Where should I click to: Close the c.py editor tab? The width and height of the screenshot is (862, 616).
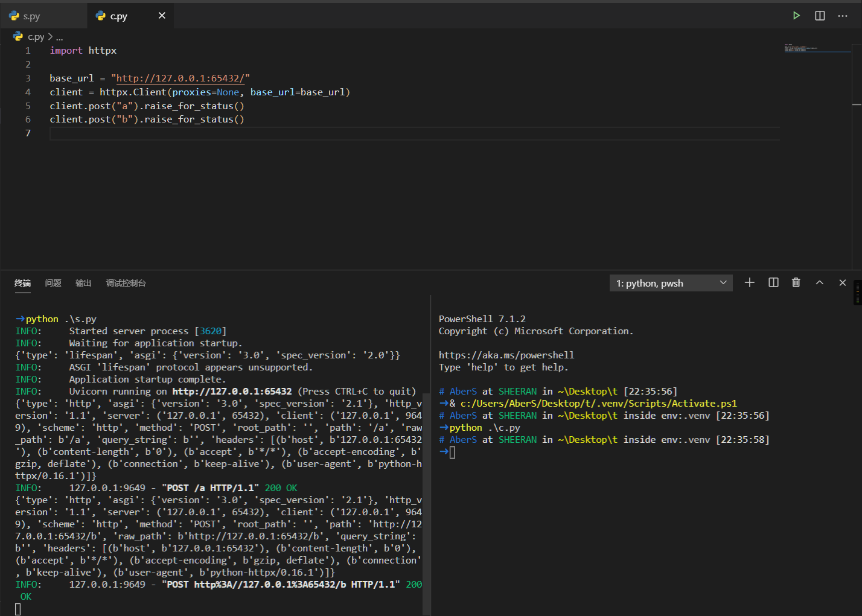(161, 16)
